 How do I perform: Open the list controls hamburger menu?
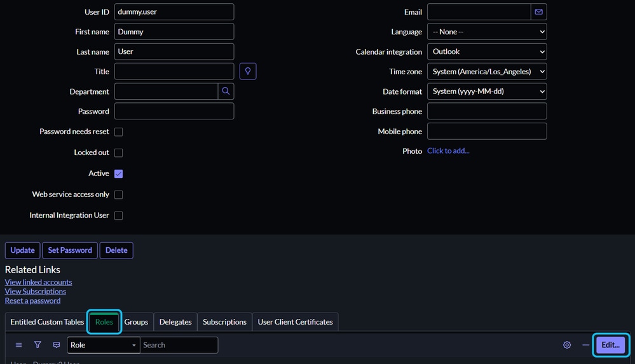(x=18, y=345)
